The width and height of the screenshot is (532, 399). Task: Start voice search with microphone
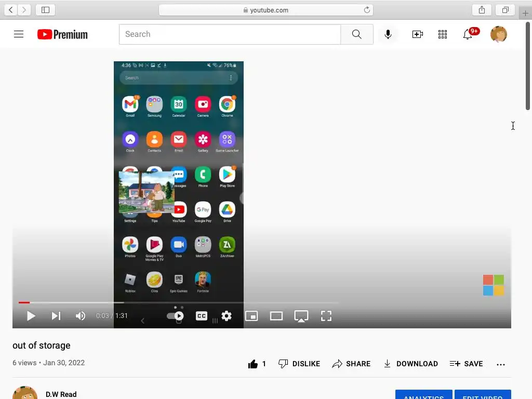coord(388,34)
